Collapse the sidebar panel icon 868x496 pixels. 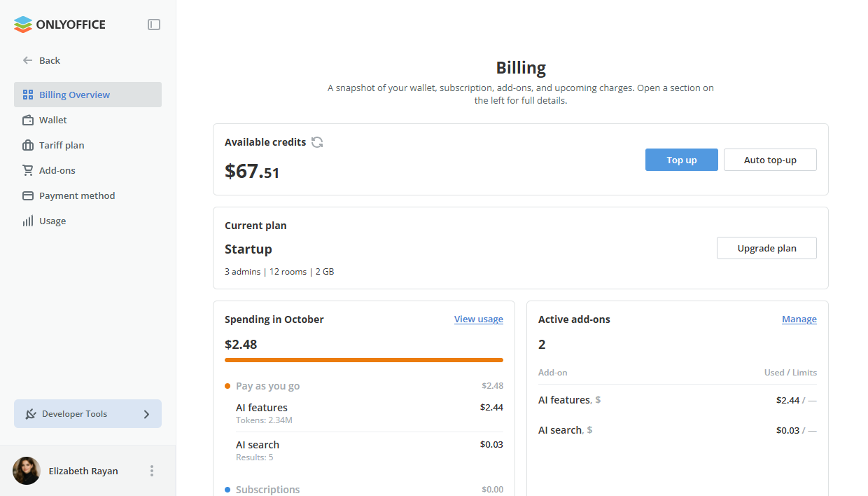tap(154, 25)
